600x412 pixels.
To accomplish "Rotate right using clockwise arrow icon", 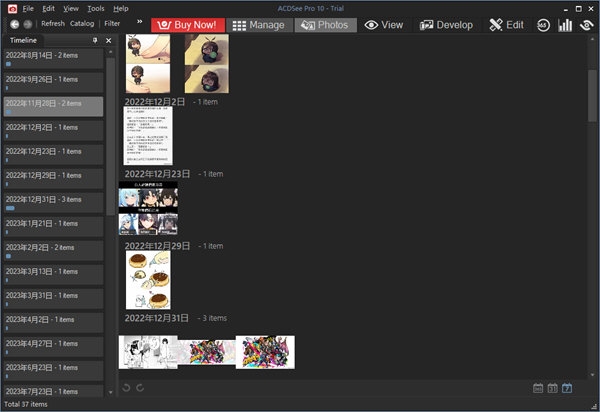I will (140, 388).
